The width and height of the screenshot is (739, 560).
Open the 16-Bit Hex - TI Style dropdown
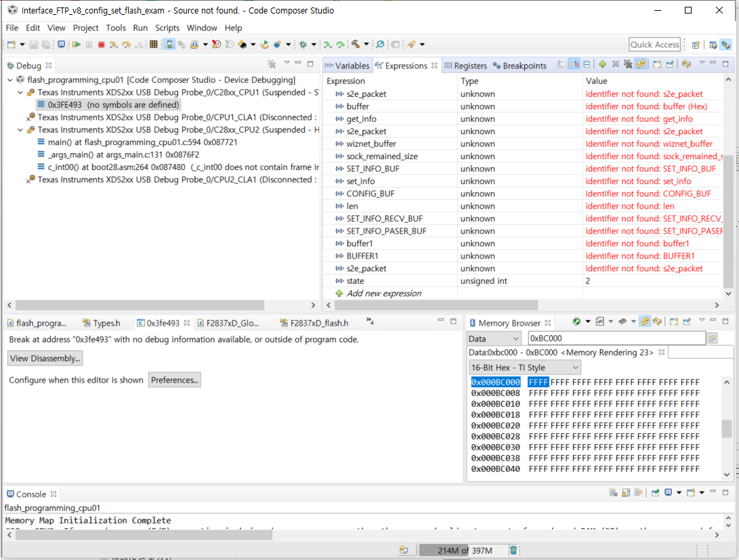(524, 368)
